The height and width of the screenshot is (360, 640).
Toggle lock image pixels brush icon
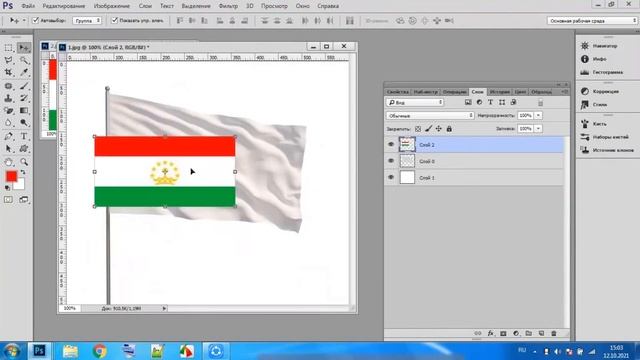click(428, 129)
